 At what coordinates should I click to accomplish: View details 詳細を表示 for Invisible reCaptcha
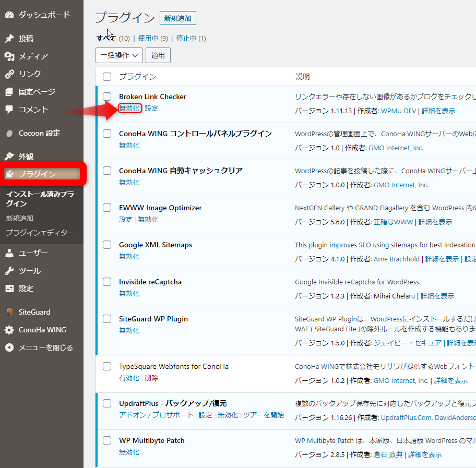pos(437,296)
